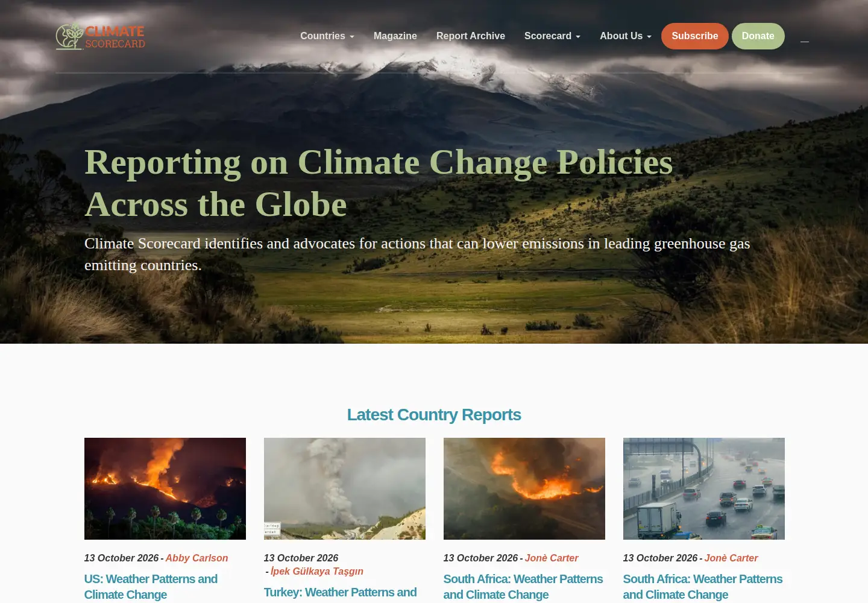The height and width of the screenshot is (603, 868).
Task: Open author İpek Gülkaya Taşgın's page
Action: [317, 572]
